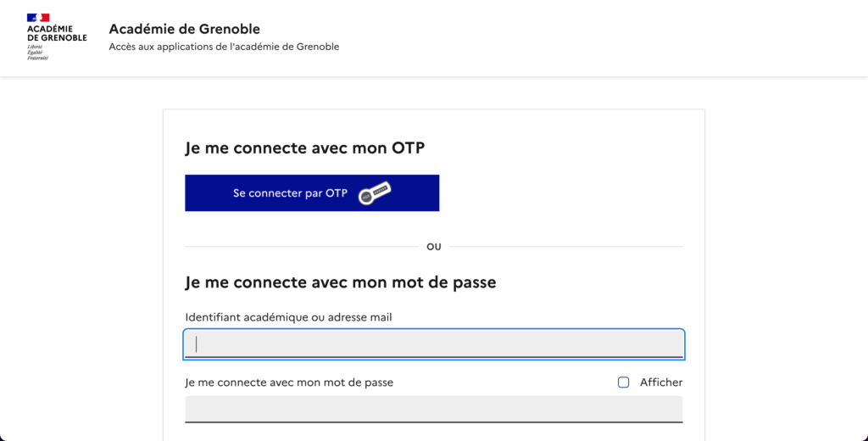Click the Je me connecte avec mon OTP heading
868x441 pixels.
[x=304, y=148]
